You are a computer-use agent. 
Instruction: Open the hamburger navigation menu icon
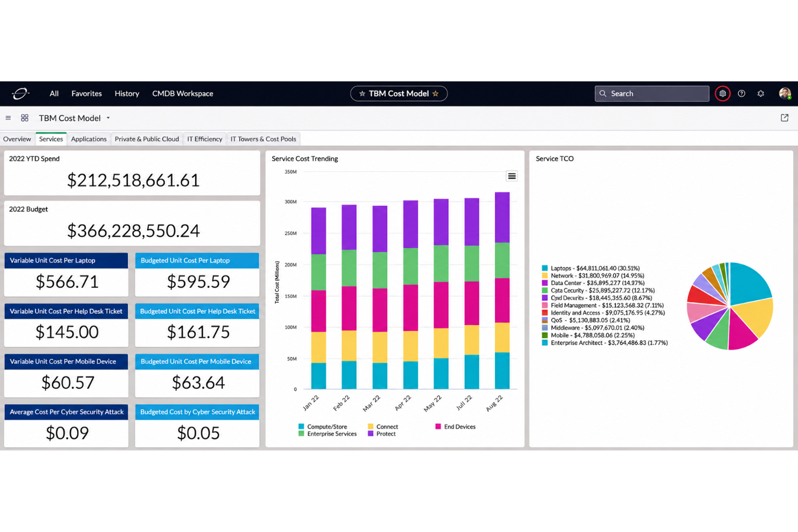(x=8, y=118)
